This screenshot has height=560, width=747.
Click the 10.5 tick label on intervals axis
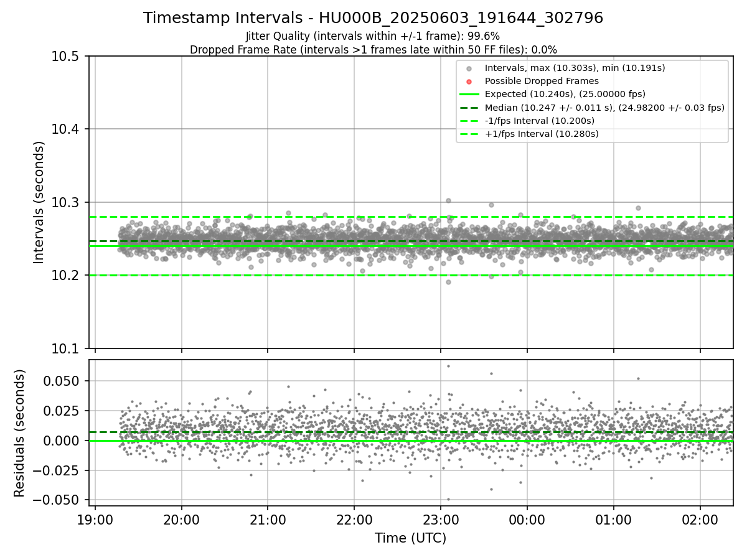point(65,57)
